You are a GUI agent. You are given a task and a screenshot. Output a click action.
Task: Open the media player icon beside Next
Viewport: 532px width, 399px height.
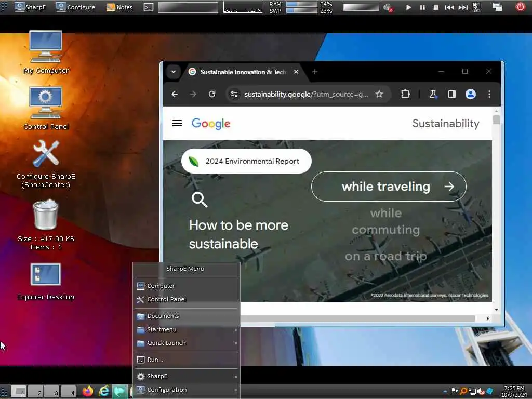click(476, 7)
